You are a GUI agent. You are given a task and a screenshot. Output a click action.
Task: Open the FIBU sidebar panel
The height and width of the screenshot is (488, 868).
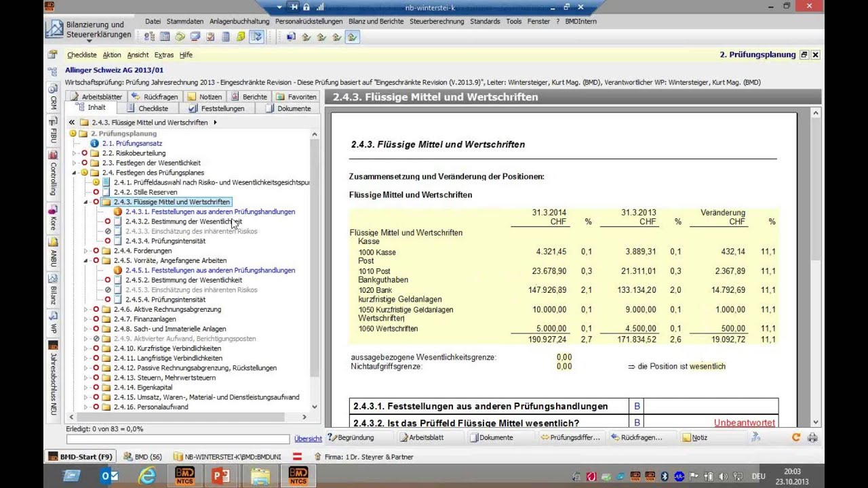point(53,130)
